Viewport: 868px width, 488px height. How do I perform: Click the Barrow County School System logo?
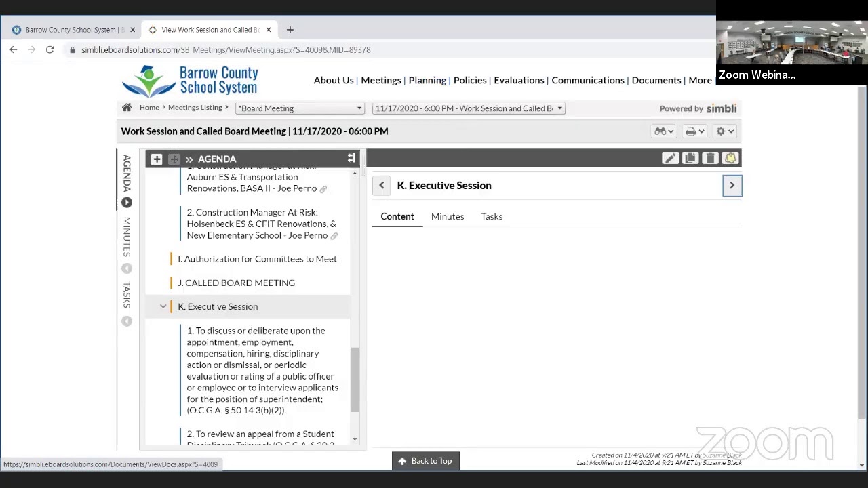pyautogui.click(x=190, y=81)
